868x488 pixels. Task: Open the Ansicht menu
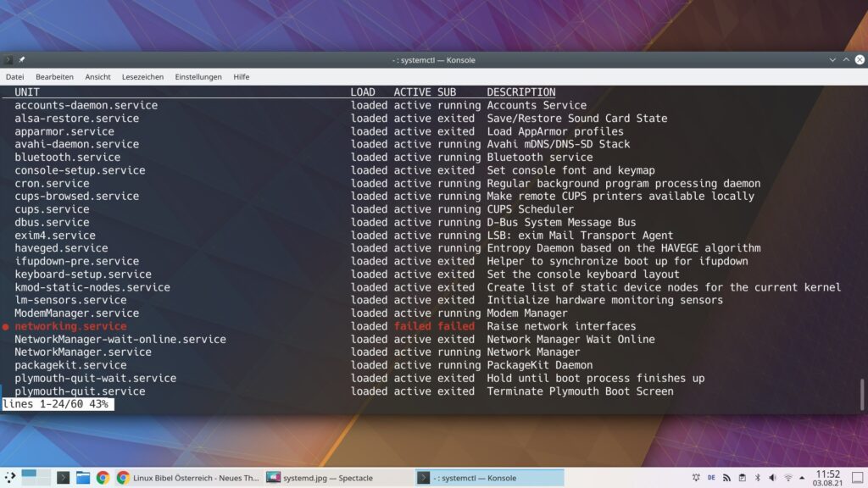tap(97, 77)
